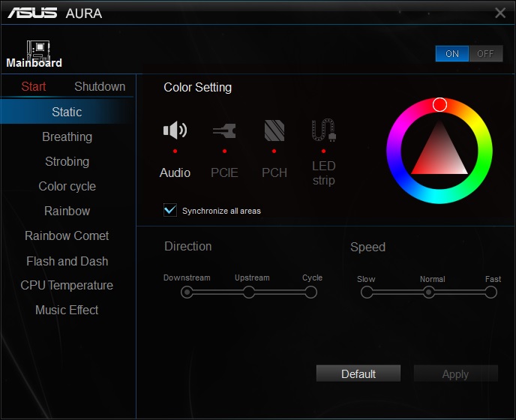The width and height of the screenshot is (516, 420).
Task: Click the red dot under Audio
Action: (x=175, y=151)
